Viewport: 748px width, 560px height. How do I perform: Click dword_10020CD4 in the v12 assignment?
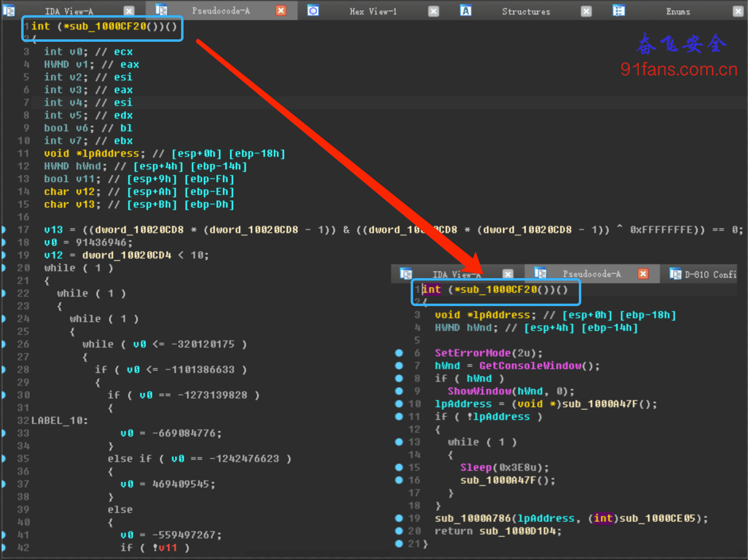click(127, 255)
